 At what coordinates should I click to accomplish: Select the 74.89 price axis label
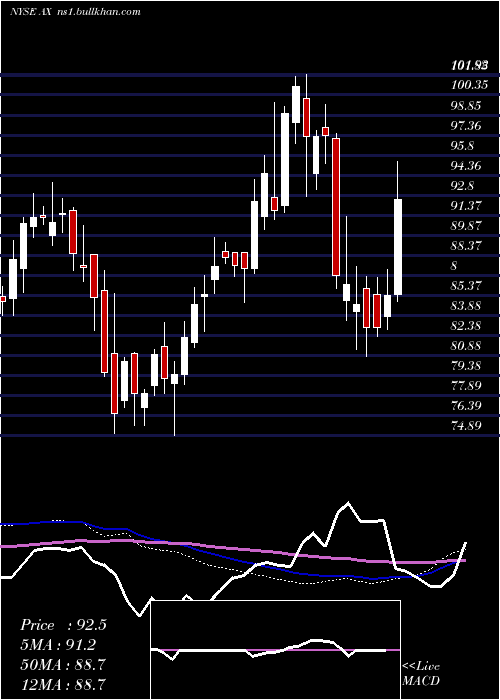(466, 425)
